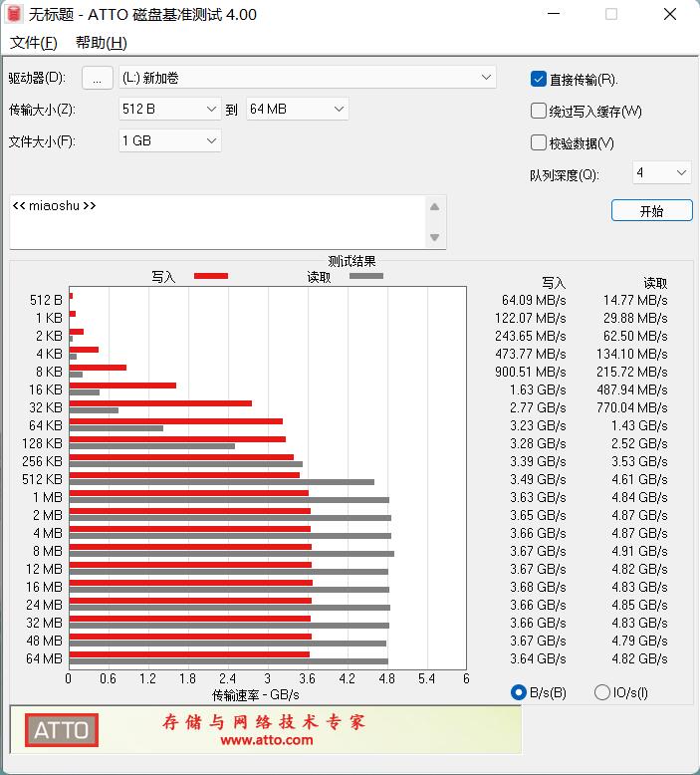The height and width of the screenshot is (775, 700).
Task: Click the 64.09 MB/s write value
Action: pyautogui.click(x=534, y=300)
